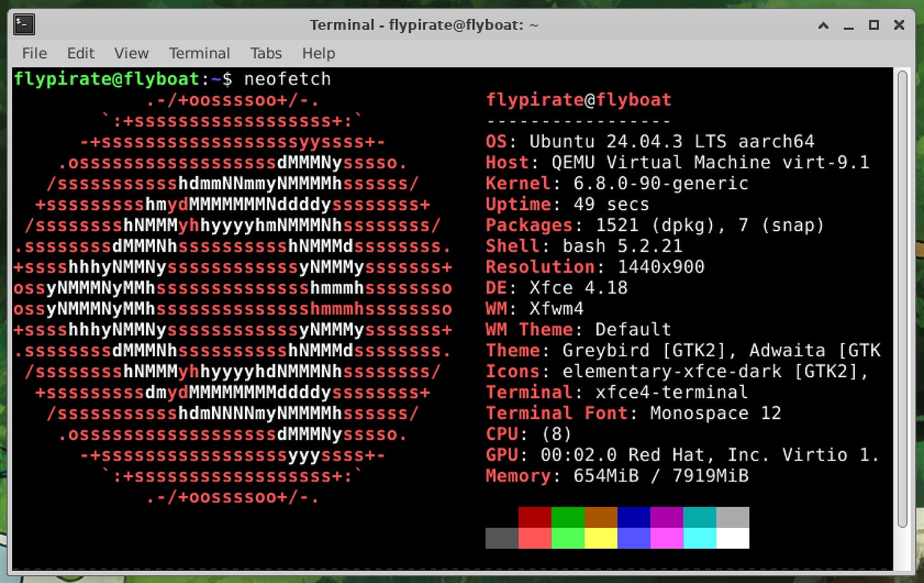Open the Terminal menu
Screen dimensions: 924x583
tap(199, 53)
